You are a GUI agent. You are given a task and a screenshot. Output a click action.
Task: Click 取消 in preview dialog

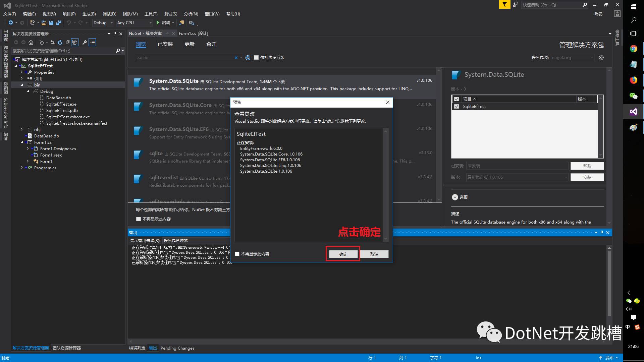[x=374, y=254]
